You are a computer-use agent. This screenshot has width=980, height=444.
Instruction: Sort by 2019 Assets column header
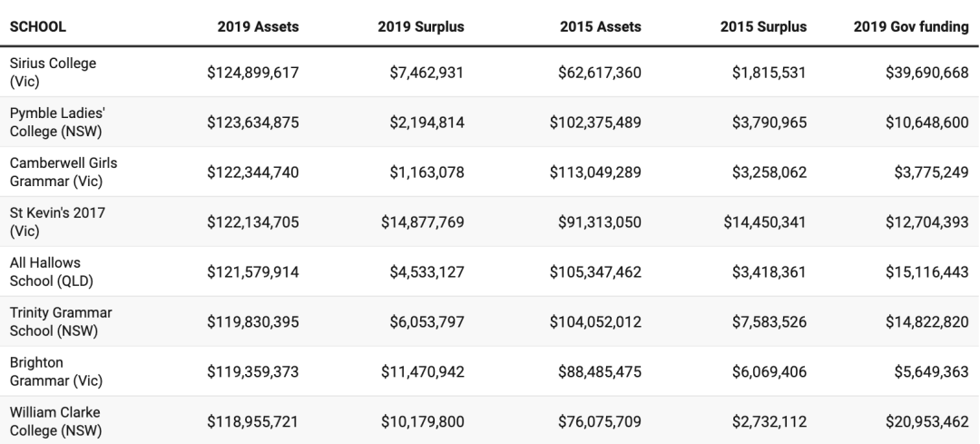point(258,27)
